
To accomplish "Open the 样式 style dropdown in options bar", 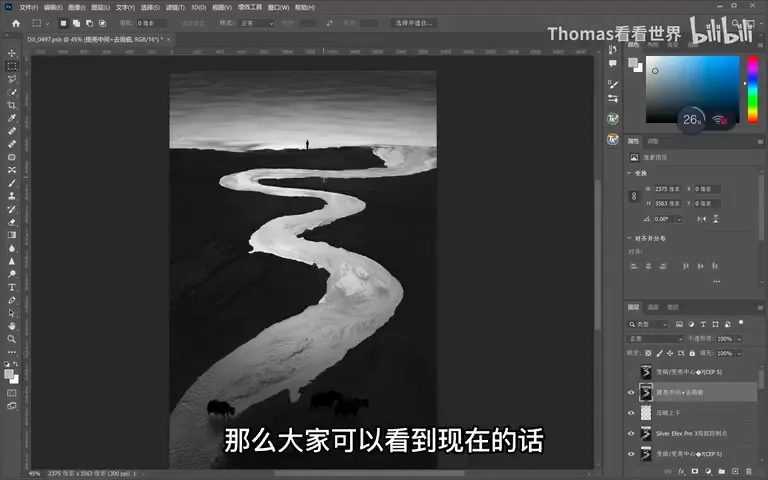I will [x=257, y=23].
